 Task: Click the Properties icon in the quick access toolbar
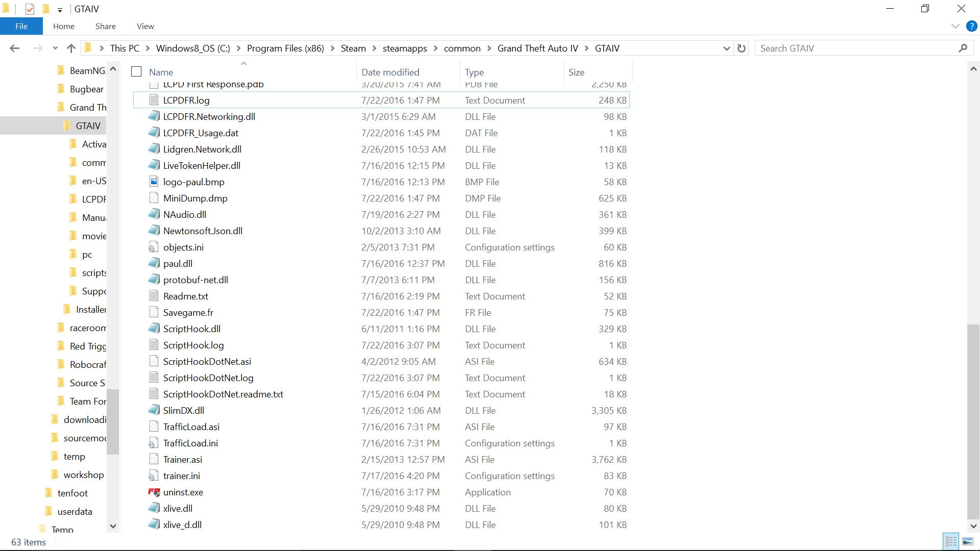pyautogui.click(x=30, y=9)
